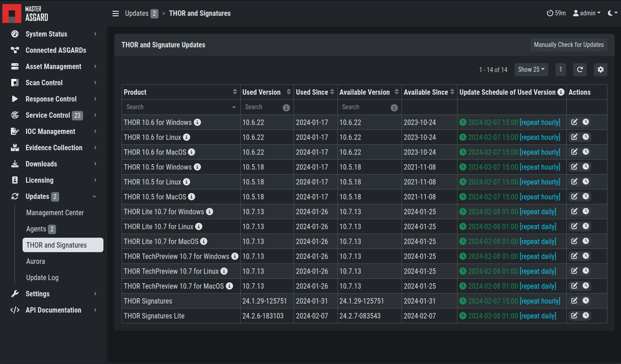The image size is (621, 364).
Task: Click info icon in Available Version search field
Action: (x=394, y=108)
